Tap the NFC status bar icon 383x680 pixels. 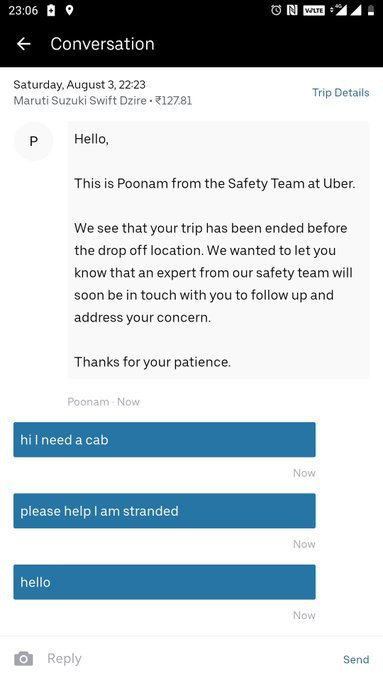tap(292, 10)
